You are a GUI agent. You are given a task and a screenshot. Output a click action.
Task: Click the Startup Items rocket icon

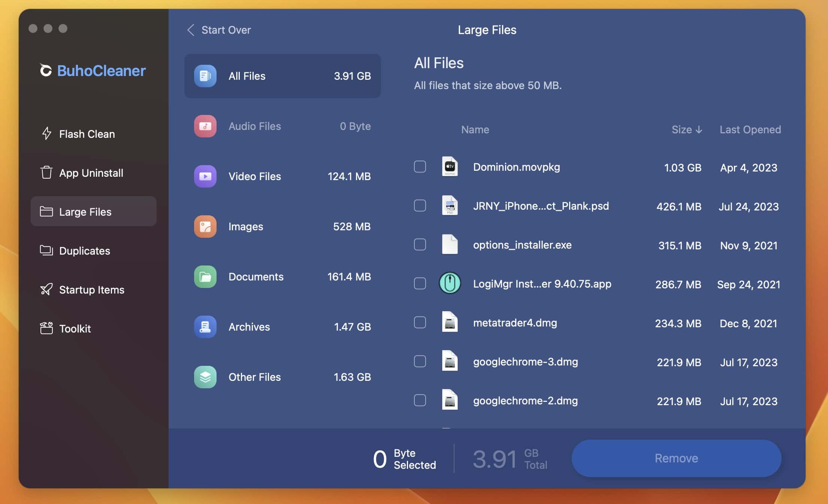[x=46, y=289]
